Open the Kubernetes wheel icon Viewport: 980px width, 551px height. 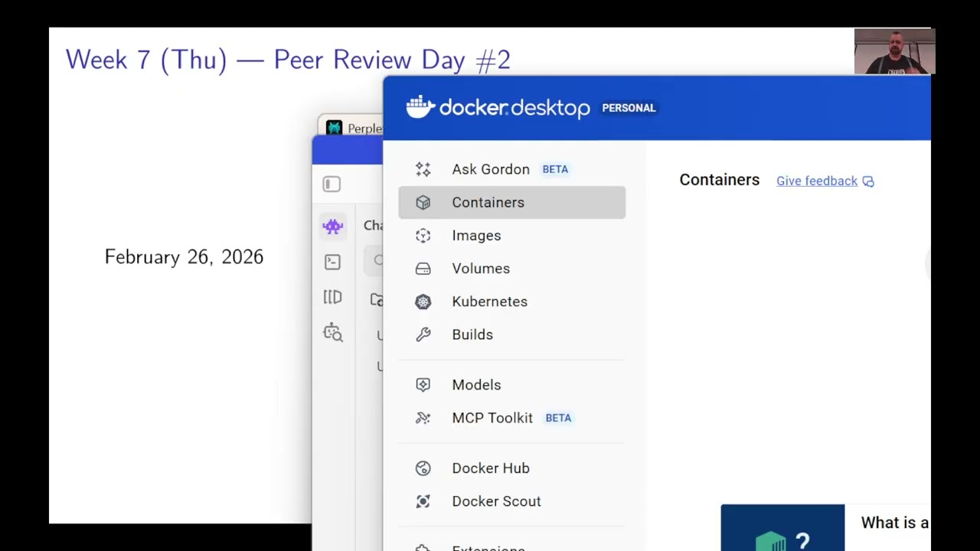tap(423, 302)
